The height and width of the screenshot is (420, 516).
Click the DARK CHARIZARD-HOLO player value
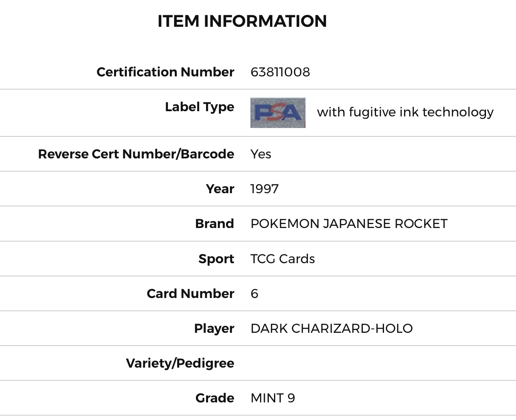(332, 328)
